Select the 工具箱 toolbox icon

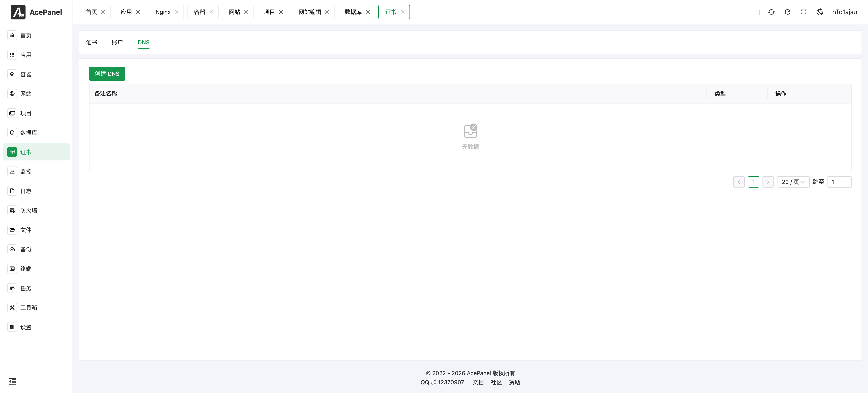[12, 307]
